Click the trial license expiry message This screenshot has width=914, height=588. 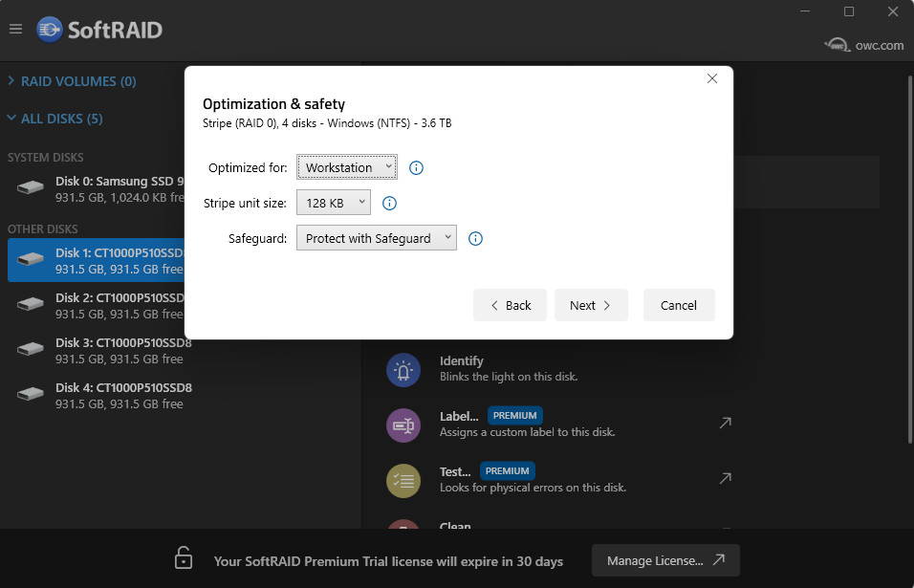388,562
